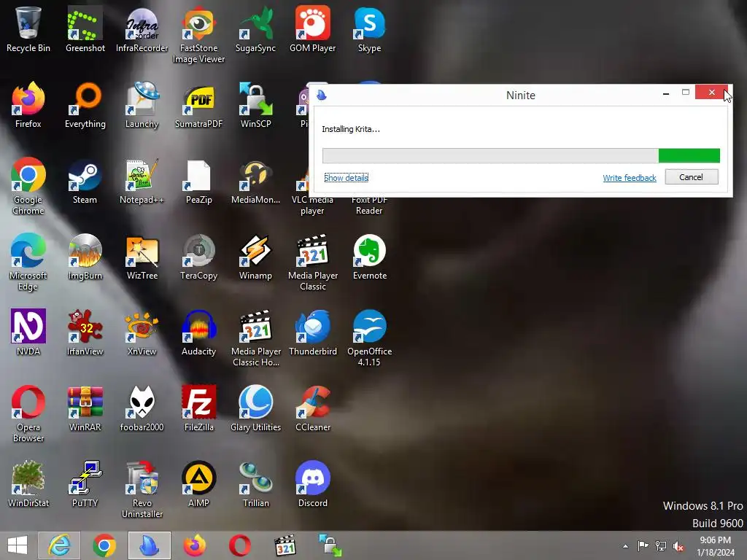
Task: Click the CCleaner desktop icon
Action: tap(312, 408)
